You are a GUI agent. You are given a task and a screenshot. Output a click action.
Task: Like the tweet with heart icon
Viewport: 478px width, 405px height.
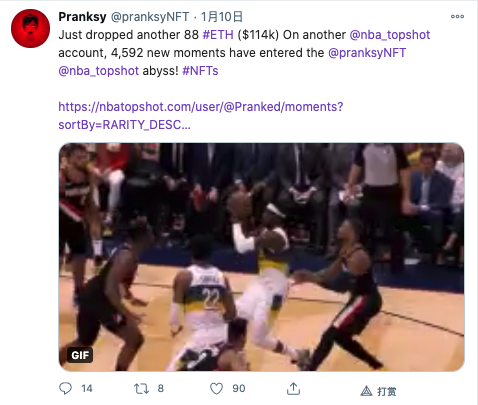click(x=216, y=389)
